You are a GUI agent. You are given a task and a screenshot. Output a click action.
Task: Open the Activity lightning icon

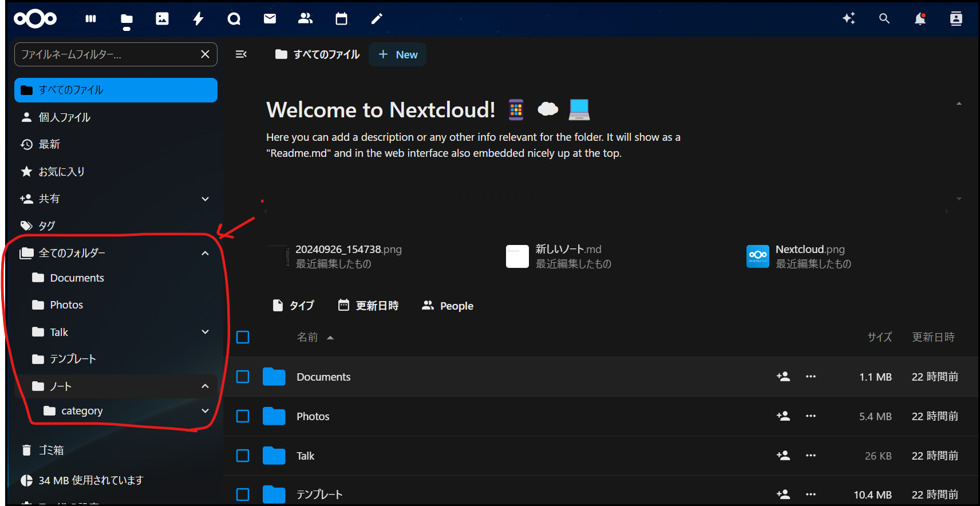(x=198, y=19)
